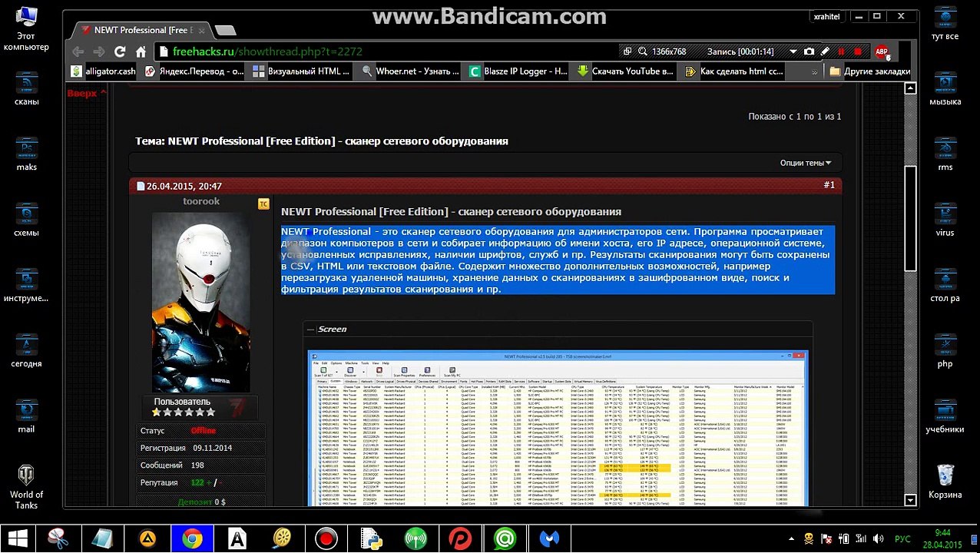The width and height of the screenshot is (980, 553).
Task: Click post number #1 link
Action: tap(829, 186)
